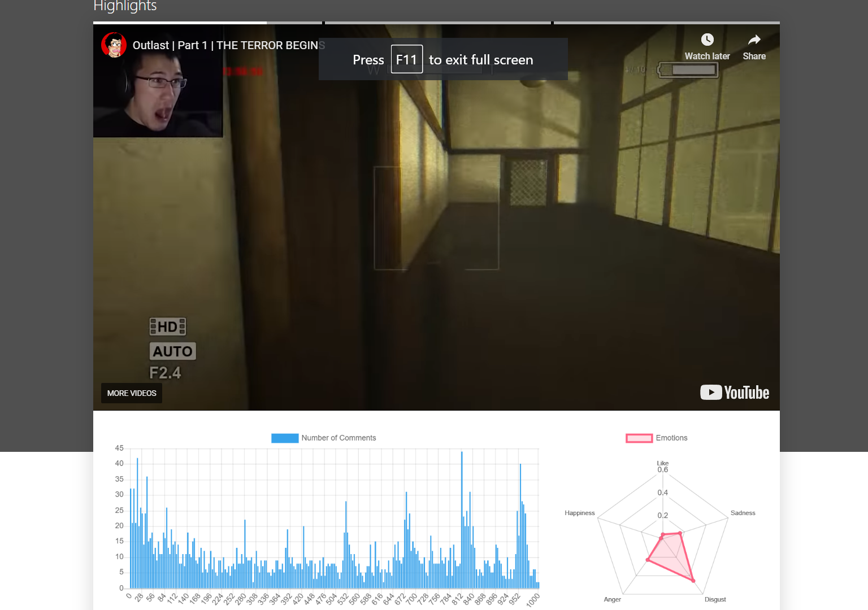Viewport: 868px width, 610px height.
Task: Click the center of the video player
Action: pyautogui.click(x=436, y=217)
